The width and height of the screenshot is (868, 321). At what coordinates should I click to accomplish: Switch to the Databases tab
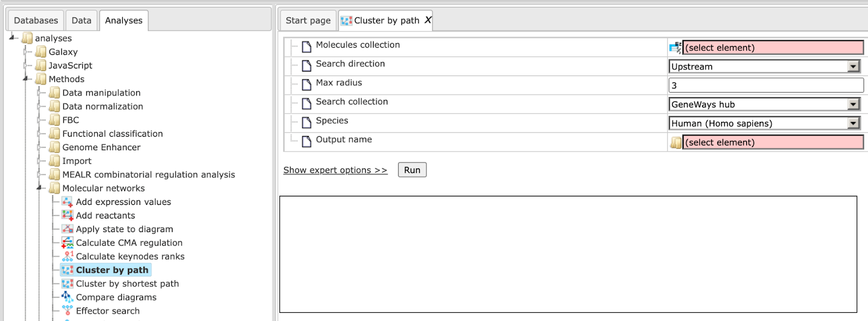point(36,21)
